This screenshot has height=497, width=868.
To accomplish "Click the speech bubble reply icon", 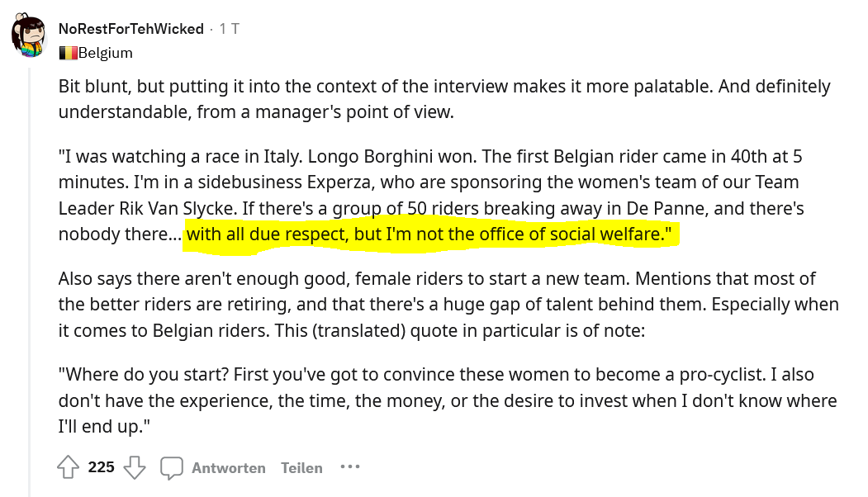I will point(172,467).
